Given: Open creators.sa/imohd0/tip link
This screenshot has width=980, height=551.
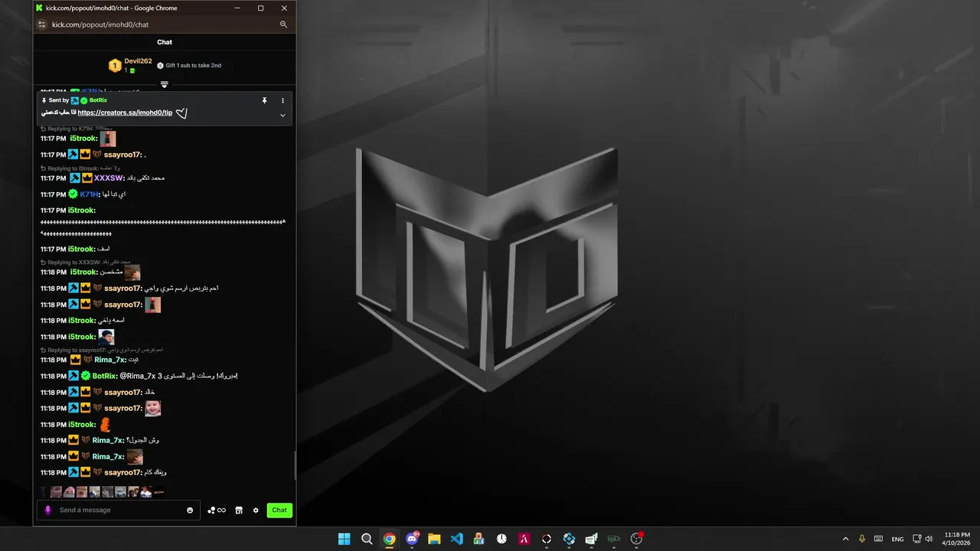Looking at the screenshot, I should pyautogui.click(x=125, y=112).
